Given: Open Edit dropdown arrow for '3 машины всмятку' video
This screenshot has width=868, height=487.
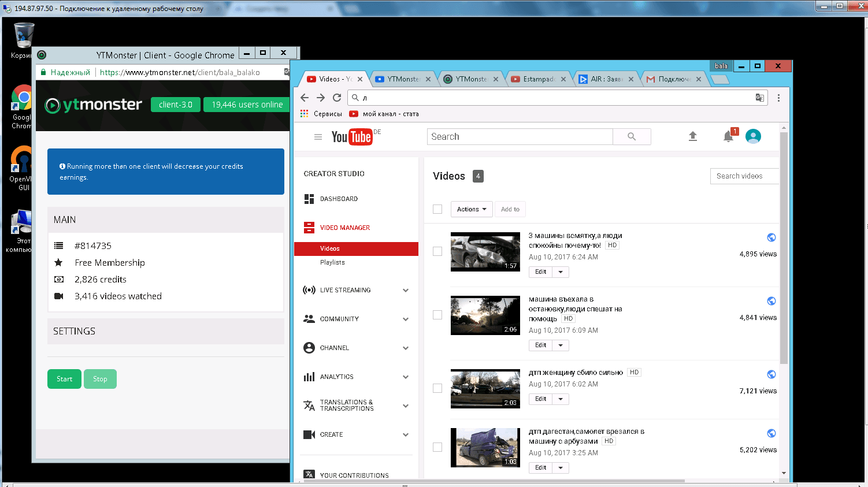Looking at the screenshot, I should pos(561,272).
